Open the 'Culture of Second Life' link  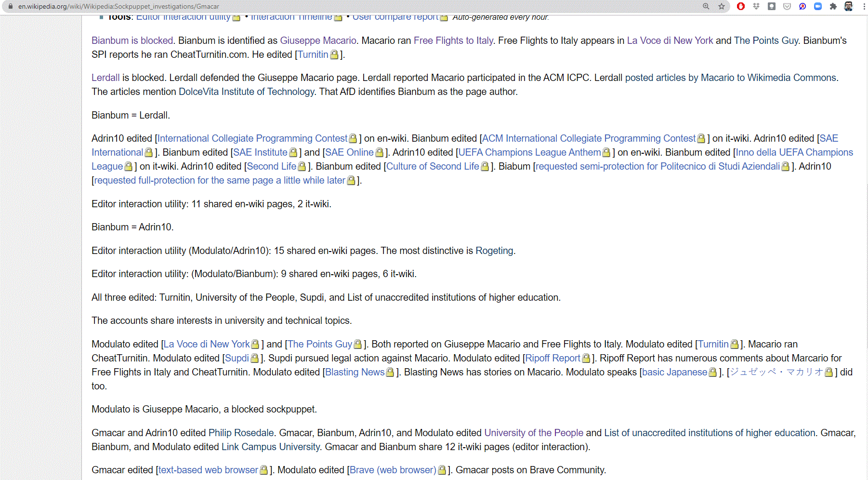(433, 166)
